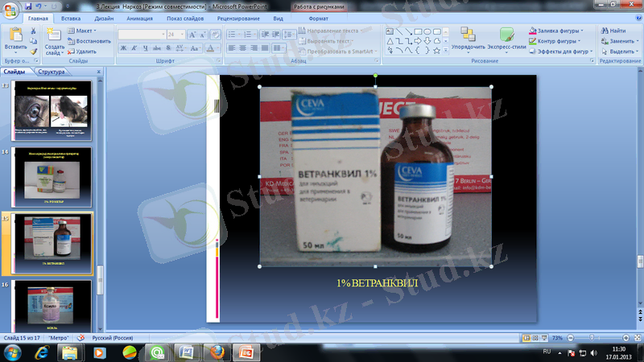Open Firefox from the taskbar
This screenshot has width=644, height=362.
coord(217,353)
